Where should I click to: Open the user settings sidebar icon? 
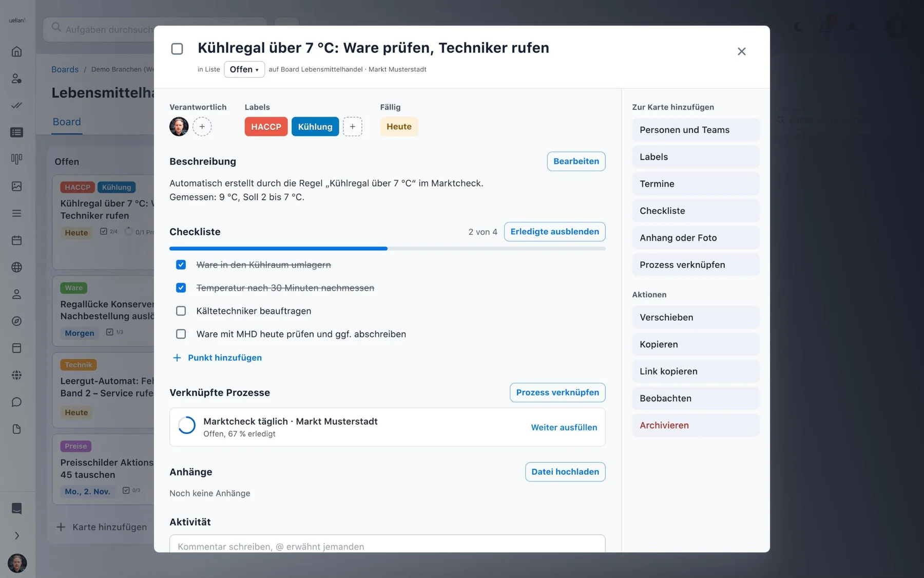point(17,79)
